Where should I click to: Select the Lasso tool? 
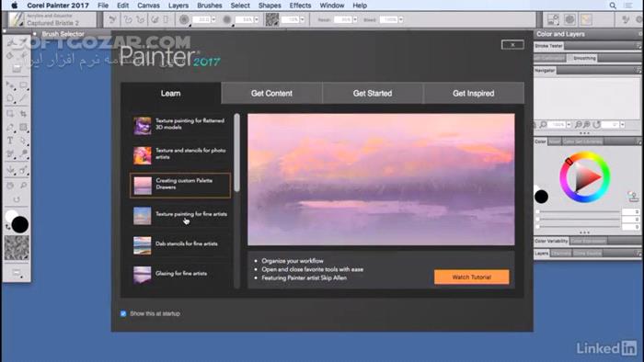tap(11, 98)
